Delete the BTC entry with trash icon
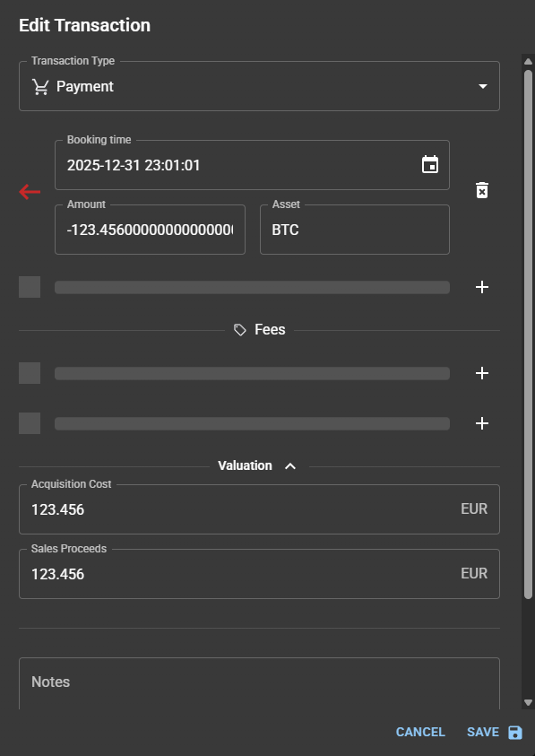Image resolution: width=535 pixels, height=756 pixels. pos(482,190)
